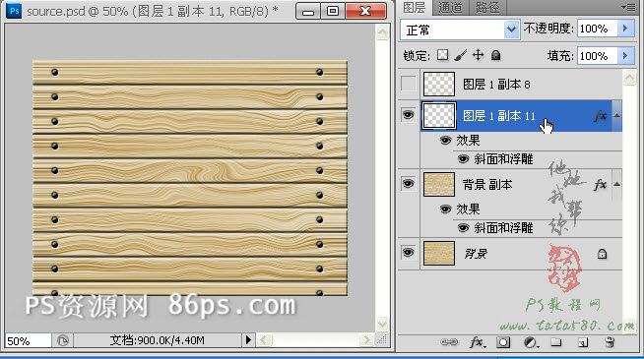This screenshot has width=644, height=359.
Task: Click lock icon on 背景 layer
Action: coord(602,254)
